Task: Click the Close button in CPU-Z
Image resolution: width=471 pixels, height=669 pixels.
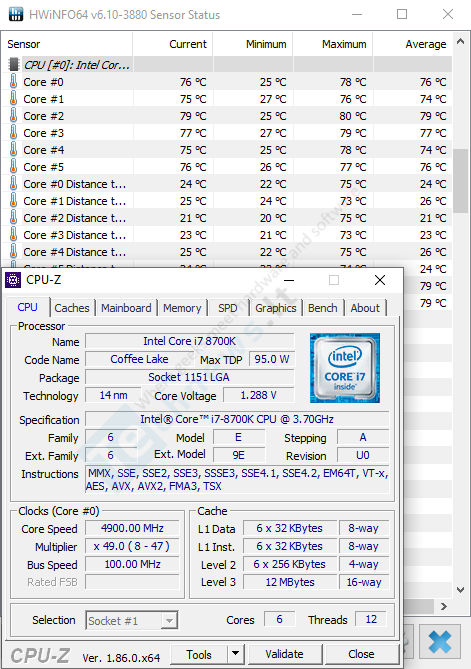Action: click(x=361, y=654)
